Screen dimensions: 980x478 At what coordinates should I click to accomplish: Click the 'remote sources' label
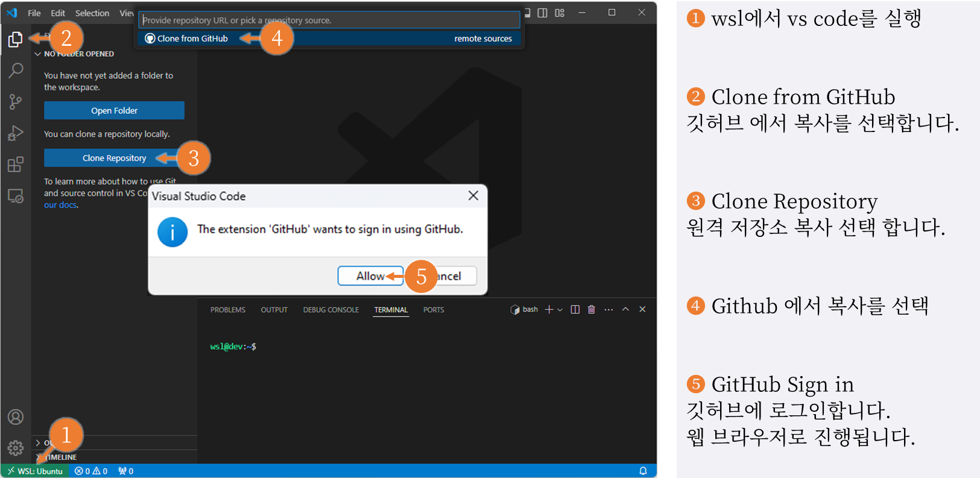[x=483, y=39]
